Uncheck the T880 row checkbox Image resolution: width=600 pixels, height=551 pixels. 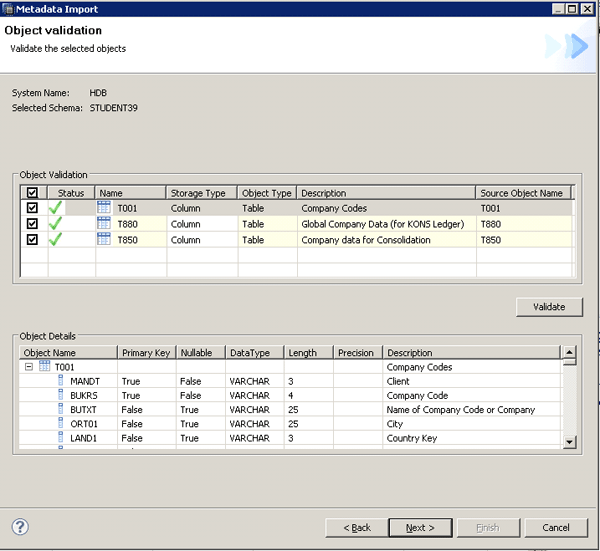coord(33,224)
